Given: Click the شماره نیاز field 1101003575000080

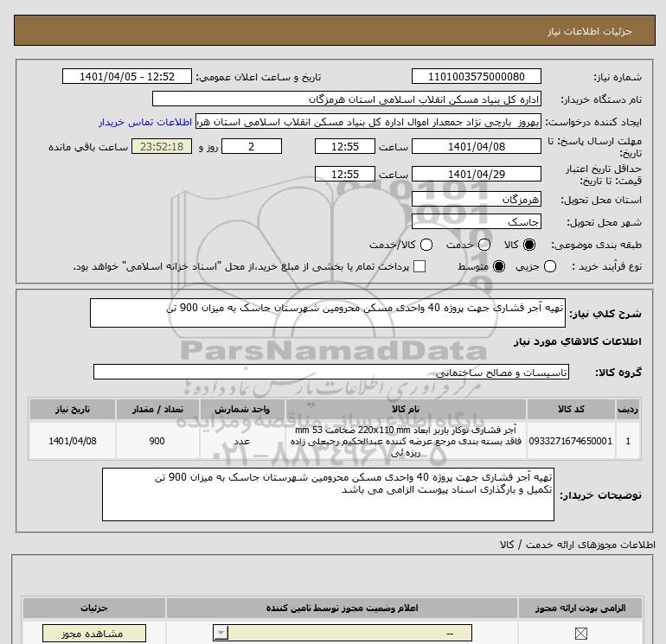Looking at the screenshot, I should tap(476, 76).
